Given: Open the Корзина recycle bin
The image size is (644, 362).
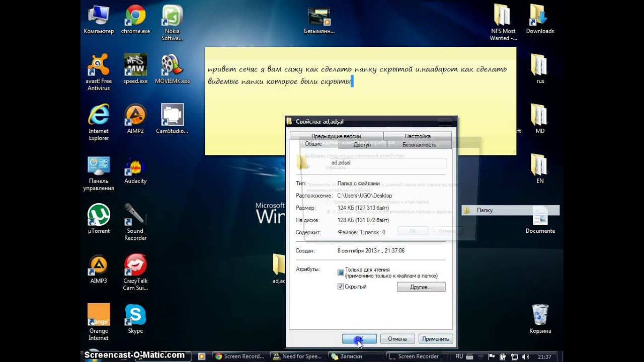Looking at the screenshot, I should point(540,320).
